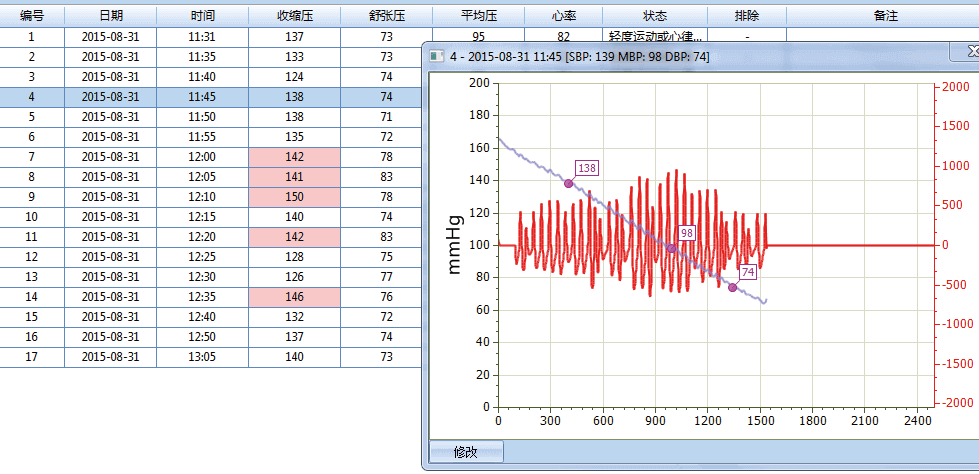Select the highlighted 146 systolic cell
The image size is (979, 474).
pyautogui.click(x=294, y=297)
